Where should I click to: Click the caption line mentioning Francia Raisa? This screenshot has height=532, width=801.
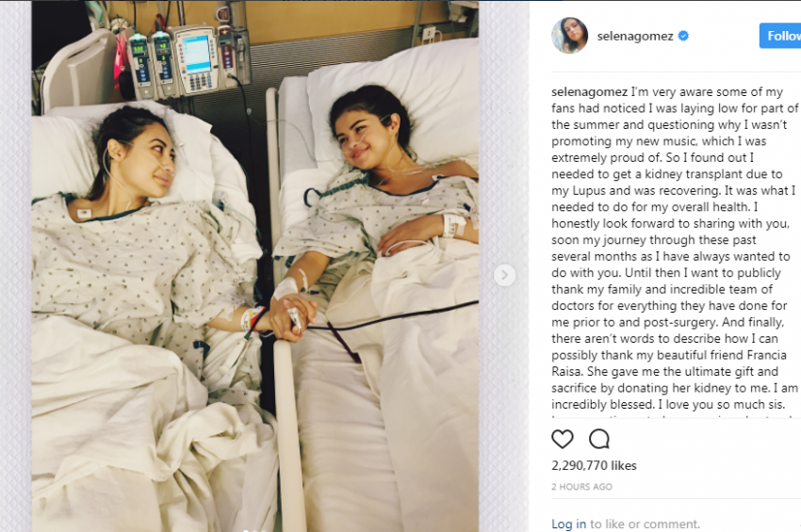pos(669,355)
